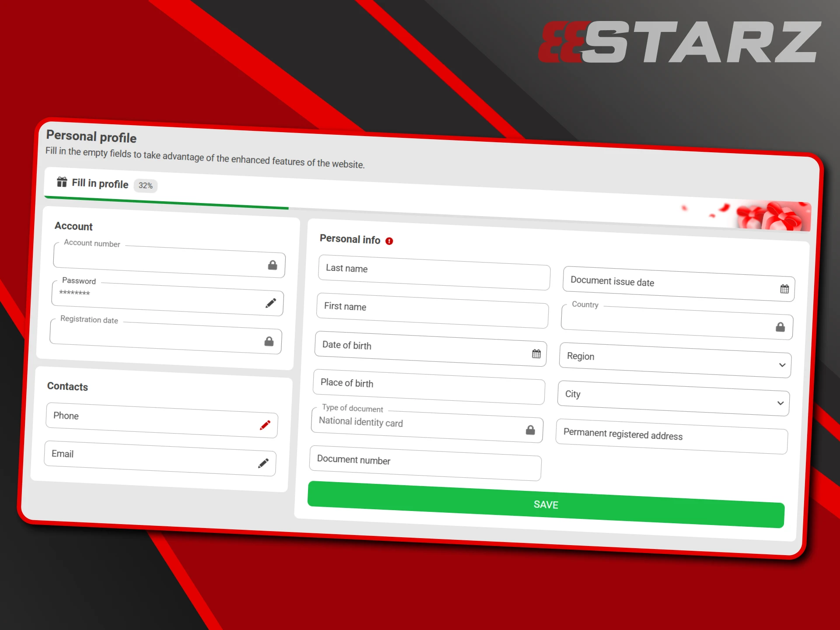Click the Email input field
Screen dimensions: 840x630
(160, 458)
